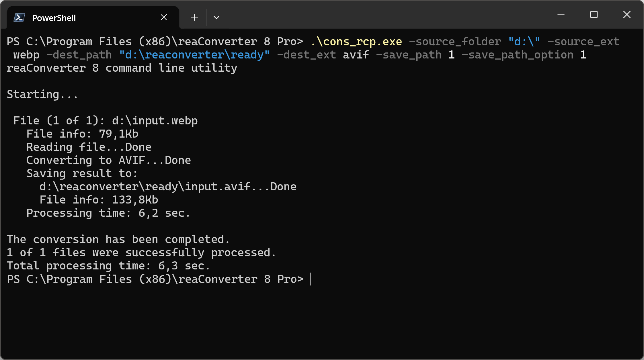Close the terminal window
Image resolution: width=644 pixels, height=360 pixels.
click(627, 14)
